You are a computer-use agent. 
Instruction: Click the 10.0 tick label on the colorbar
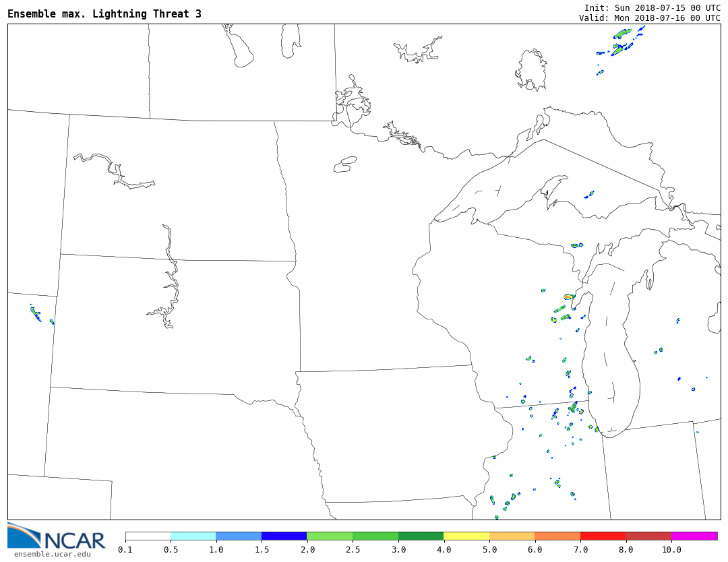[671, 550]
